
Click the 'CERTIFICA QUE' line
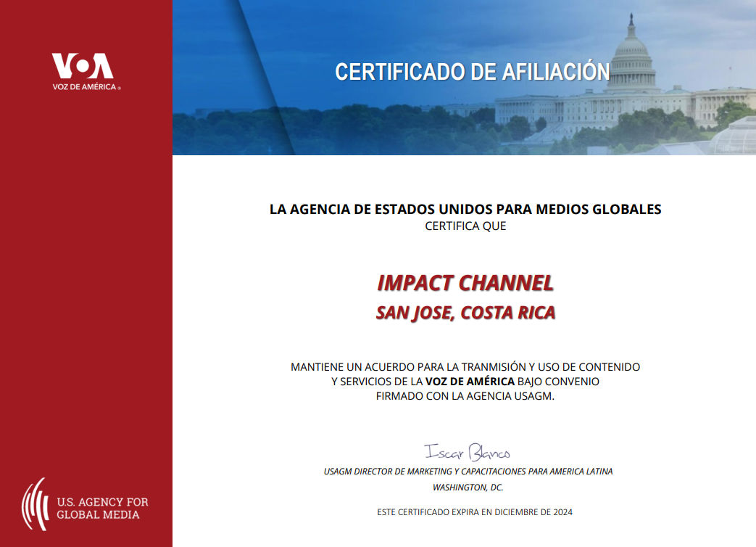(x=465, y=226)
